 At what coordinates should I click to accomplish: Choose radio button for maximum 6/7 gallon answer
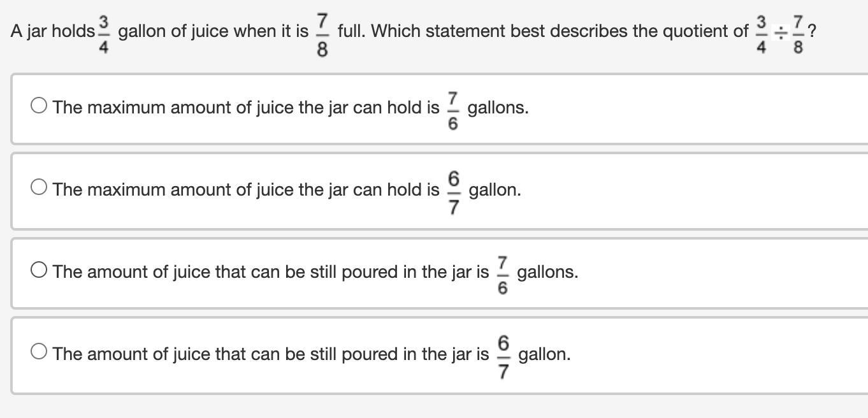pyautogui.click(x=39, y=187)
